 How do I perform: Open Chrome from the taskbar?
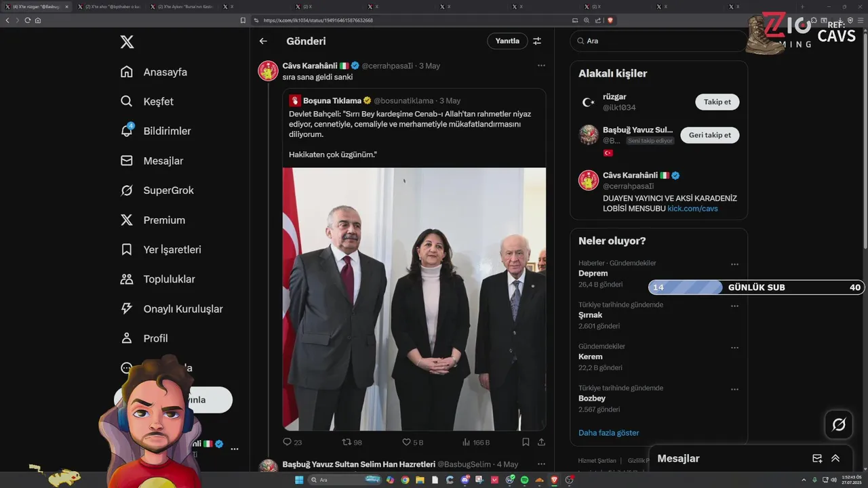pyautogui.click(x=405, y=480)
